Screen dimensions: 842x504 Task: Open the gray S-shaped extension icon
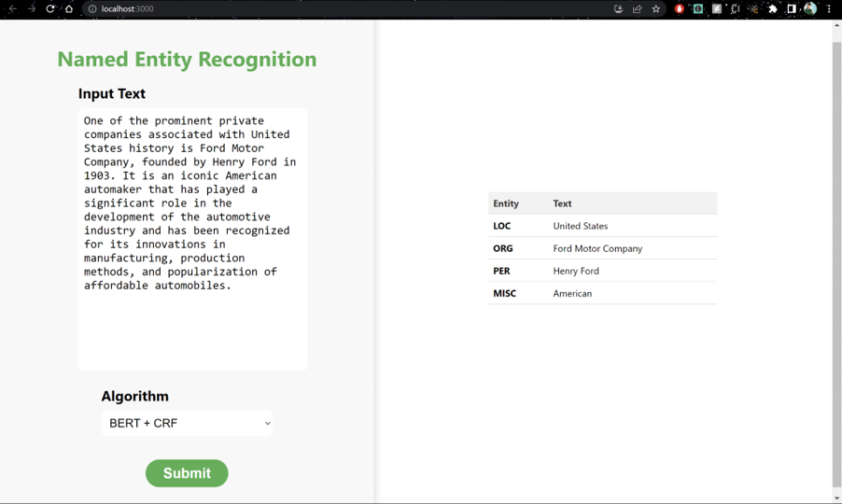[716, 8]
